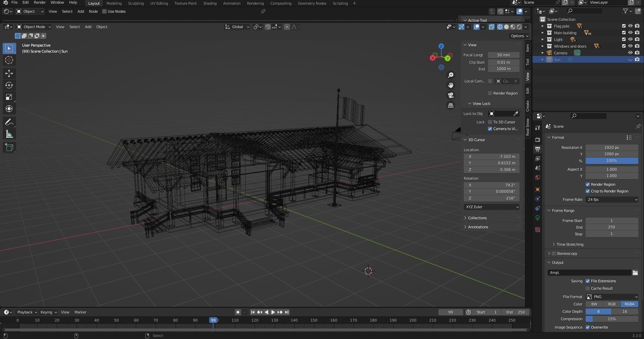Switch to the Modeling workspace tab

(x=114, y=3)
